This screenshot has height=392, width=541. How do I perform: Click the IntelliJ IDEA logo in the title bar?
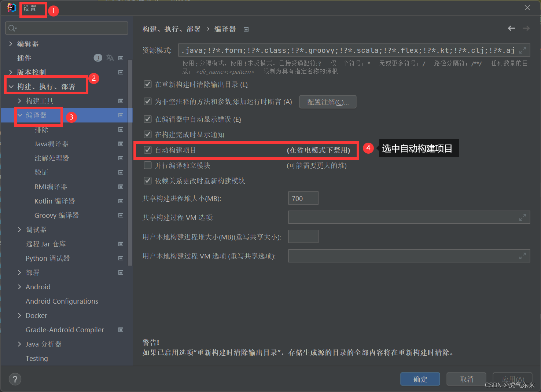click(x=11, y=7)
